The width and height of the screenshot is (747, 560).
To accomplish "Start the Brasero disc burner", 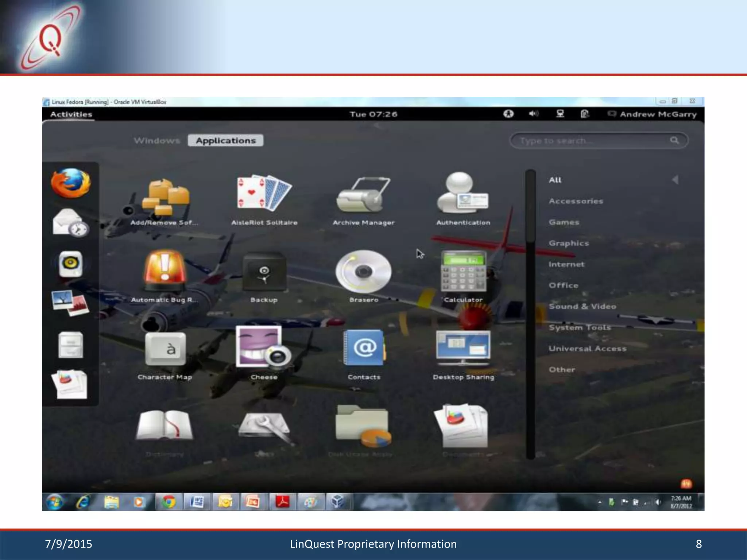I will 363,272.
